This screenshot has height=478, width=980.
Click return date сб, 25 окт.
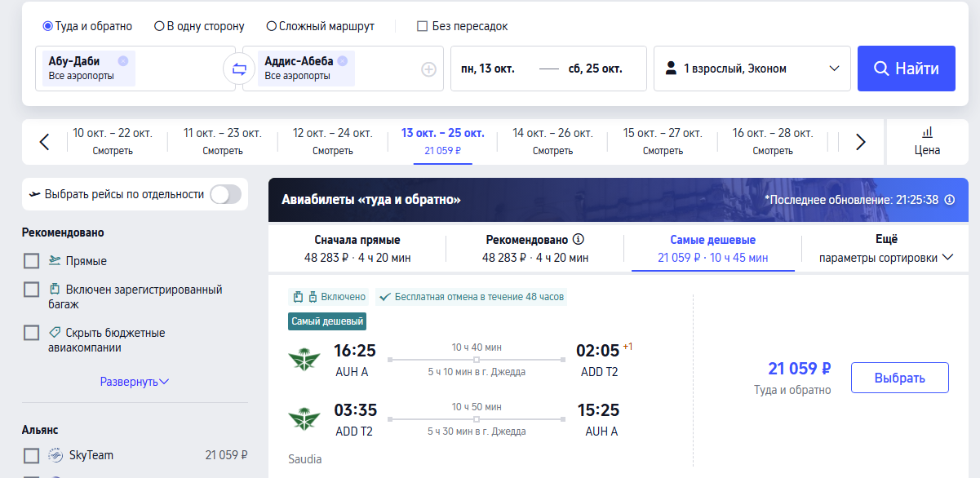pyautogui.click(x=596, y=69)
